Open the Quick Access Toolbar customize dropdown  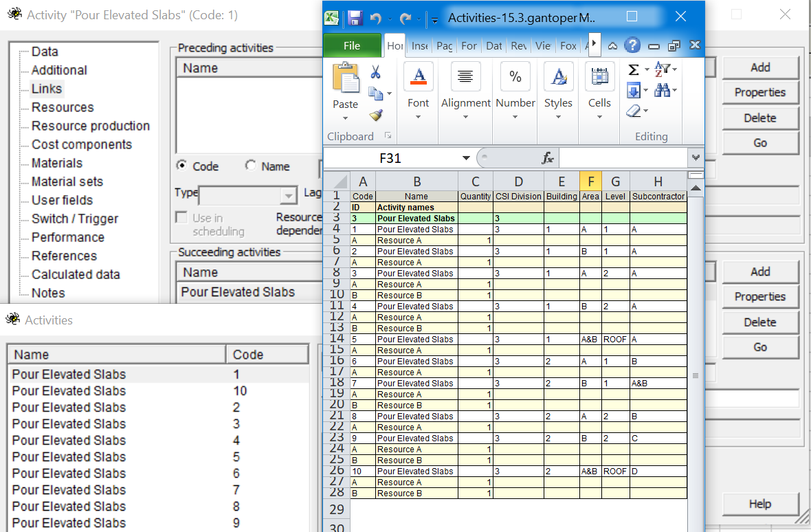[x=435, y=20]
